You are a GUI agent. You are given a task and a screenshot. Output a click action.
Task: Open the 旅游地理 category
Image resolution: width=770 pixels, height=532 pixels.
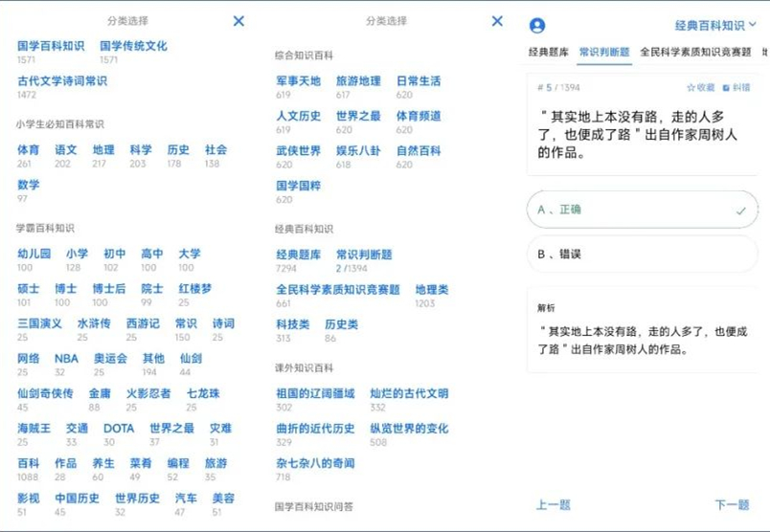click(x=358, y=80)
